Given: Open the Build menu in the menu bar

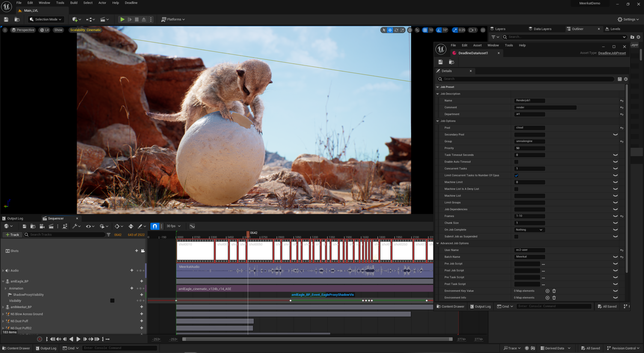Looking at the screenshot, I should coord(73,3).
